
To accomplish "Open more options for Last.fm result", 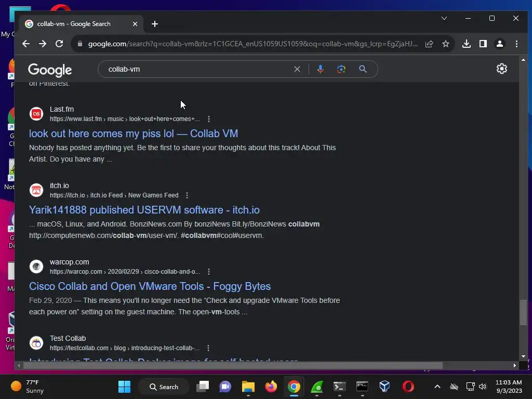I will pyautogui.click(x=209, y=119).
